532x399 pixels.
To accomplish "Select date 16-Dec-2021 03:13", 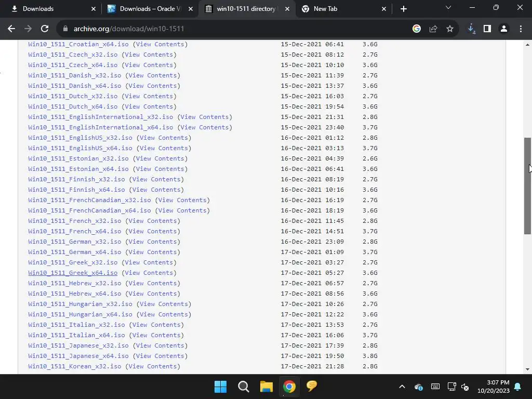I will 312,148.
